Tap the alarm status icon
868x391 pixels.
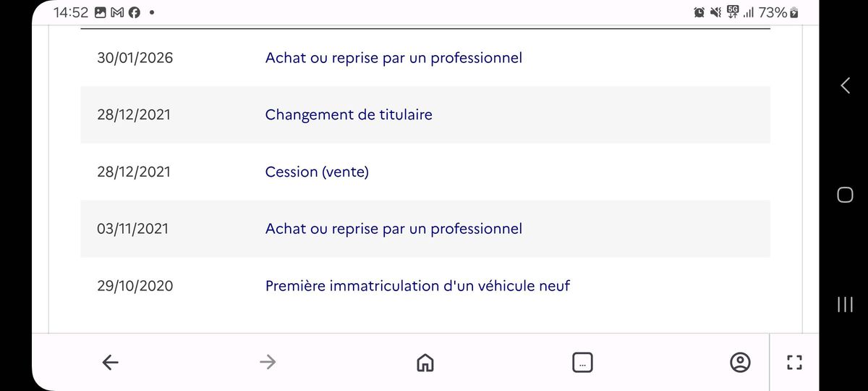(699, 13)
